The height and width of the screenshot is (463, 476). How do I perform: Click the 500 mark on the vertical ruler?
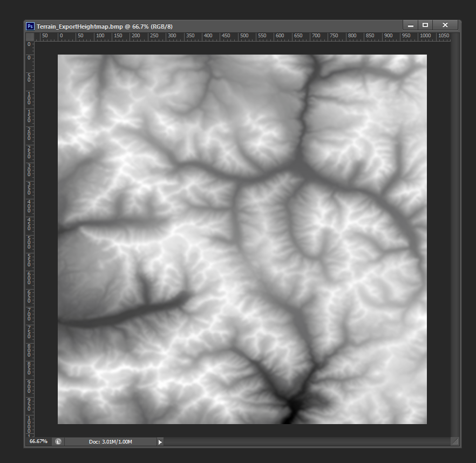(28, 239)
